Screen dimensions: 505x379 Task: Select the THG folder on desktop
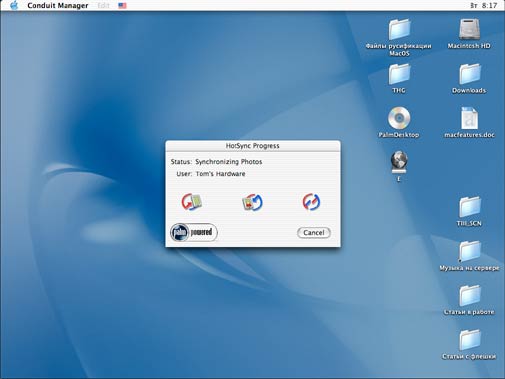coord(399,74)
